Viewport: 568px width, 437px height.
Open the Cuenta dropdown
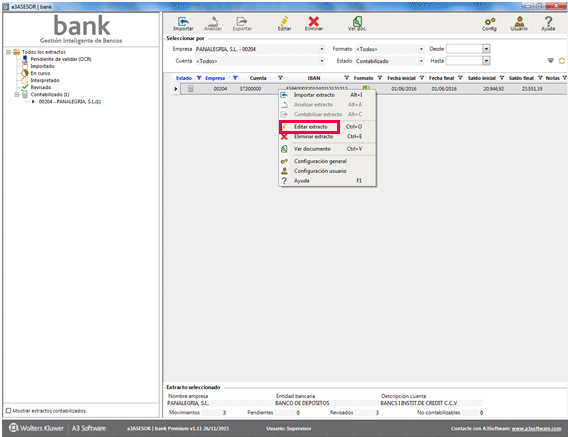pyautogui.click(x=322, y=61)
